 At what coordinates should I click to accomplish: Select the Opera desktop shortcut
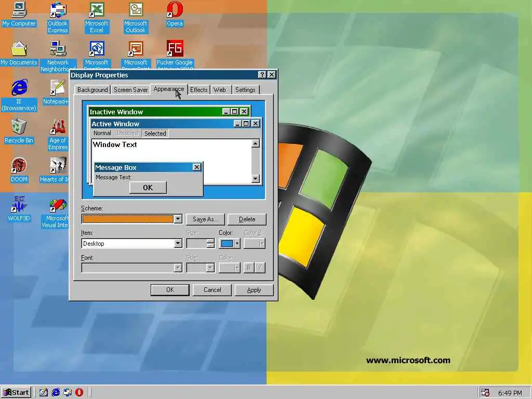pyautogui.click(x=175, y=15)
